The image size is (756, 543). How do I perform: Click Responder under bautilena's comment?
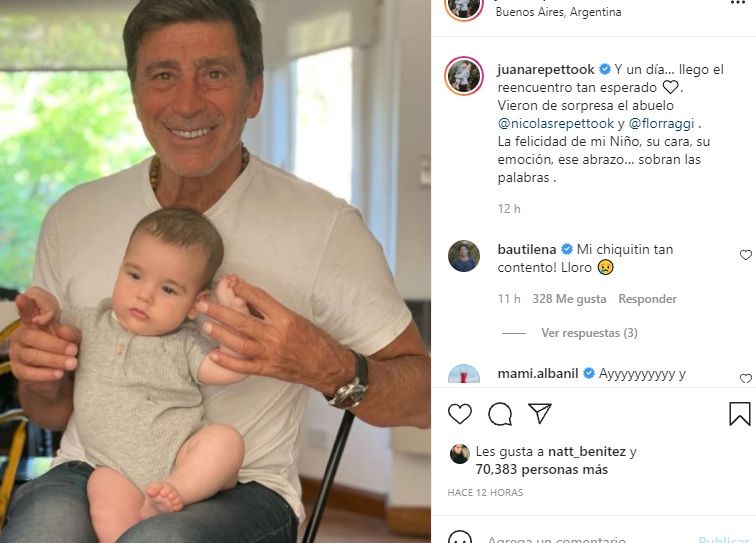point(647,299)
